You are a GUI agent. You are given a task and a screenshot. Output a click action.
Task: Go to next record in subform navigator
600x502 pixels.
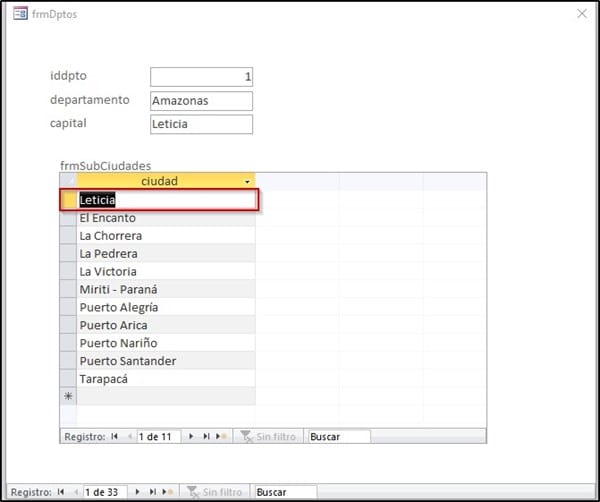[x=191, y=437]
